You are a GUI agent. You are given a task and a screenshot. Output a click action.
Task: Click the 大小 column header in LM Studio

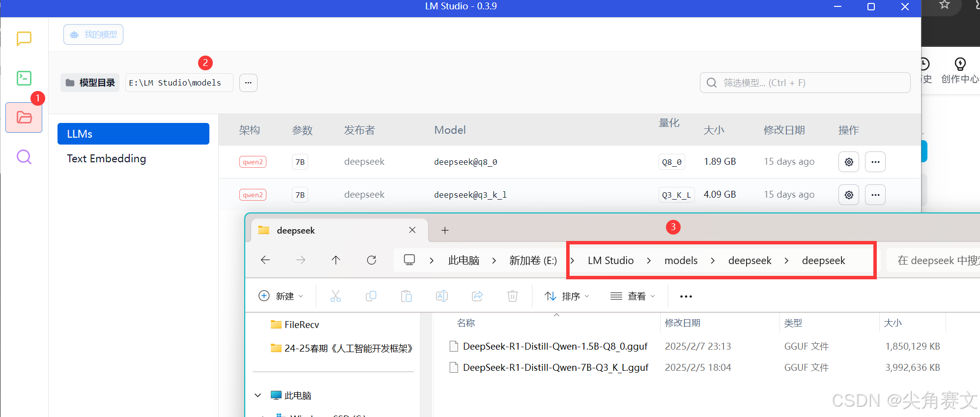click(714, 130)
